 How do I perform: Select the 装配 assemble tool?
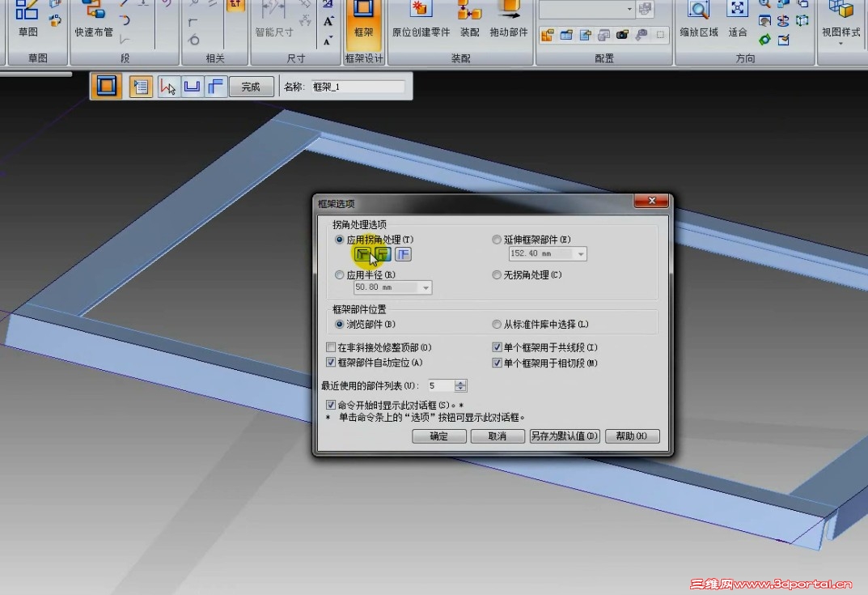pos(469,20)
